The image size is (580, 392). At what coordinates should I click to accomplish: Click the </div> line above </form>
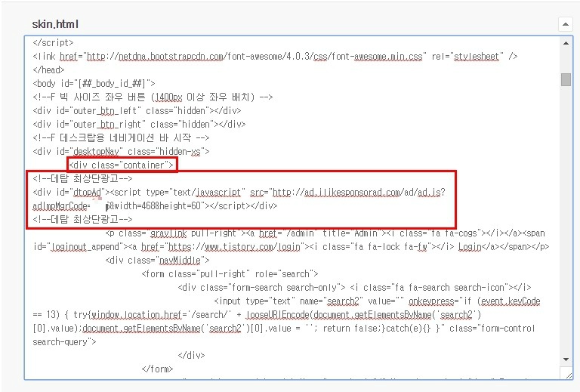[x=191, y=356]
